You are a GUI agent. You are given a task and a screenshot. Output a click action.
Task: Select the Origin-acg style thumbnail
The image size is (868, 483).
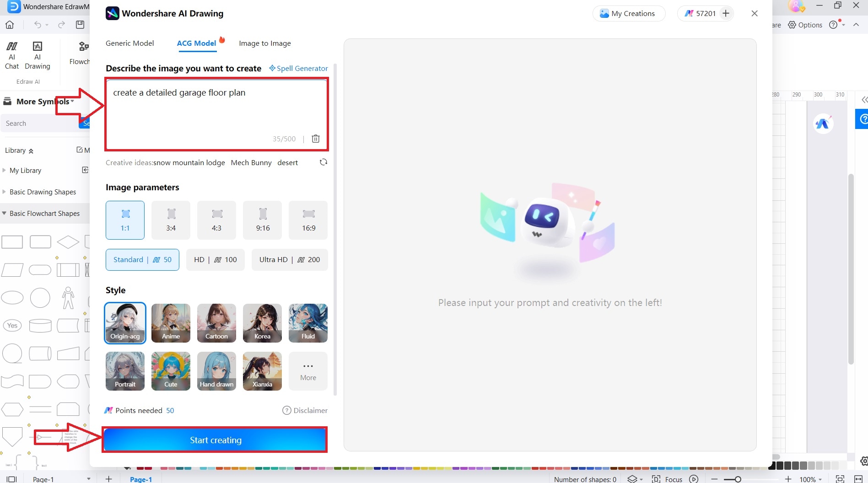125,323
